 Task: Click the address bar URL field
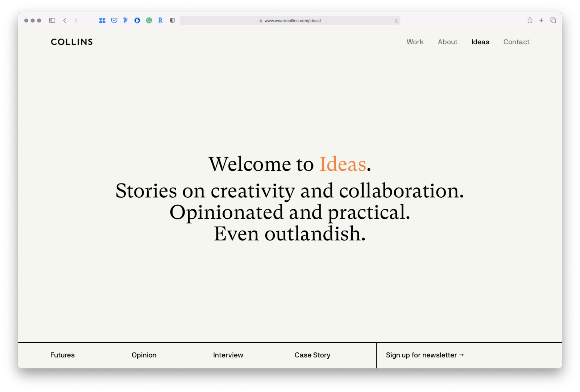290,21
